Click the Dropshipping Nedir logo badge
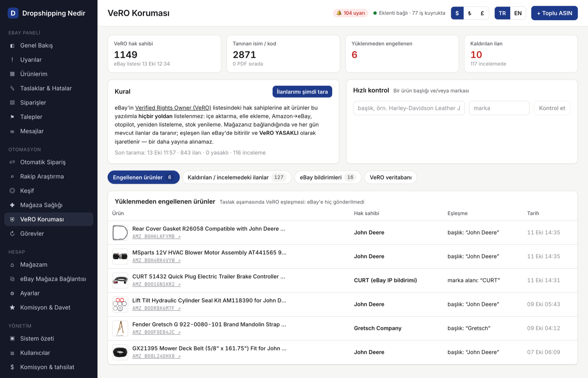588x378 pixels. click(x=13, y=13)
